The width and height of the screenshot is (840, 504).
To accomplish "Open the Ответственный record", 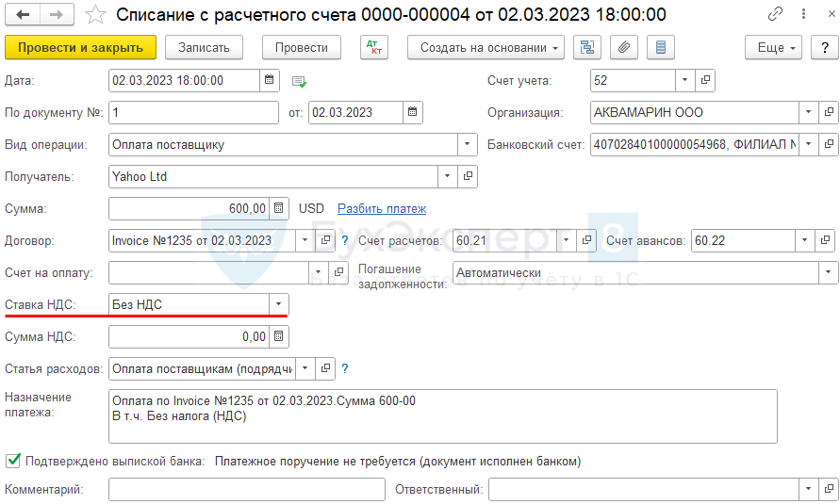I will tap(828, 489).
